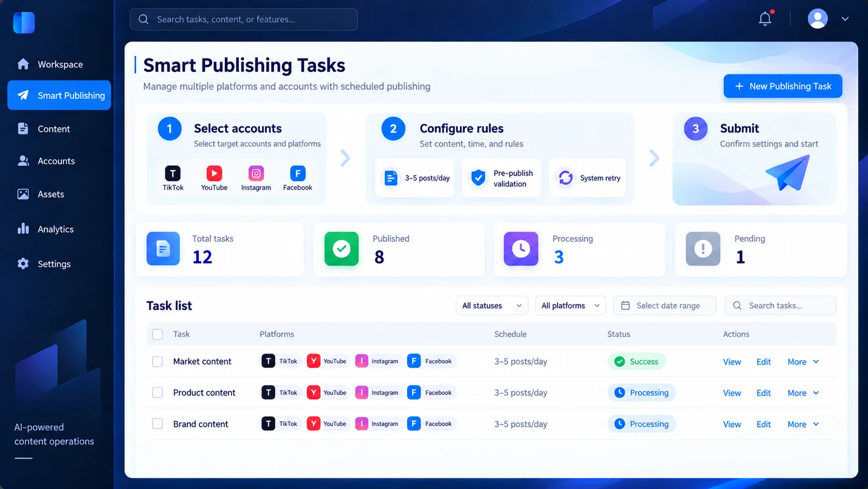Open the All platforms dropdown
Screen dimensions: 868x489
coord(571,305)
